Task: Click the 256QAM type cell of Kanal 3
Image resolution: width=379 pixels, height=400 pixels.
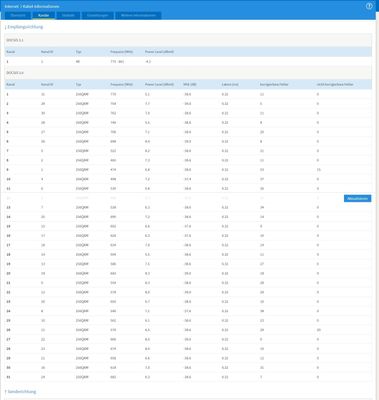Action: pyautogui.click(x=82, y=113)
